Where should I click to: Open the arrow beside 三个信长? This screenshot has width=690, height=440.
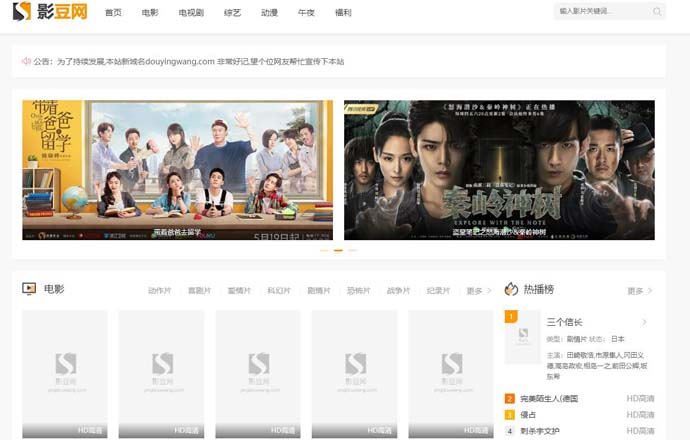point(644,322)
